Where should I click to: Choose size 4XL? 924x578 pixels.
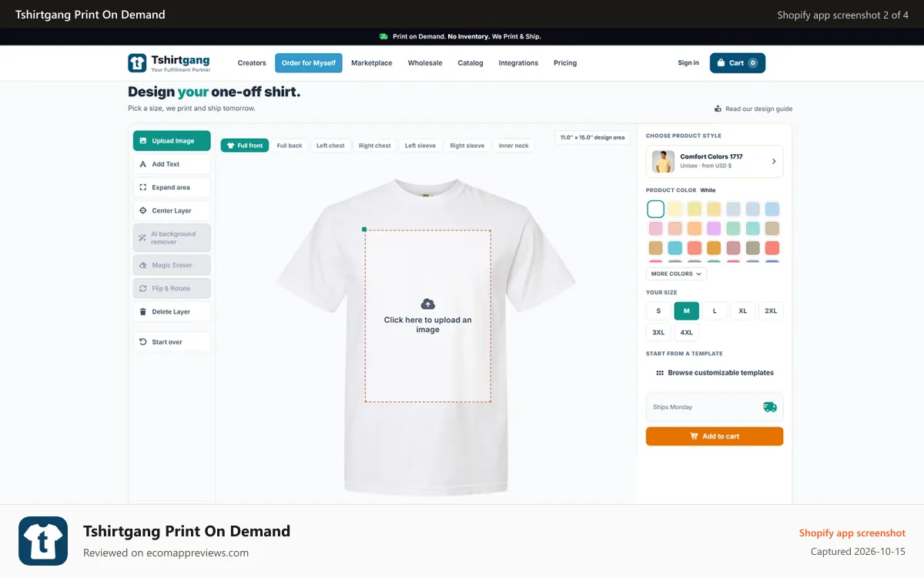[x=687, y=332]
